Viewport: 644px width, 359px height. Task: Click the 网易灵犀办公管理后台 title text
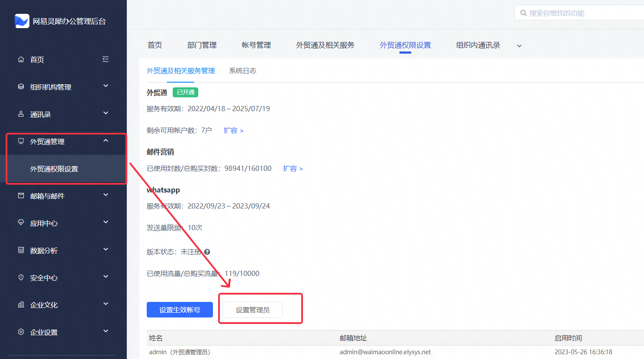coord(69,21)
